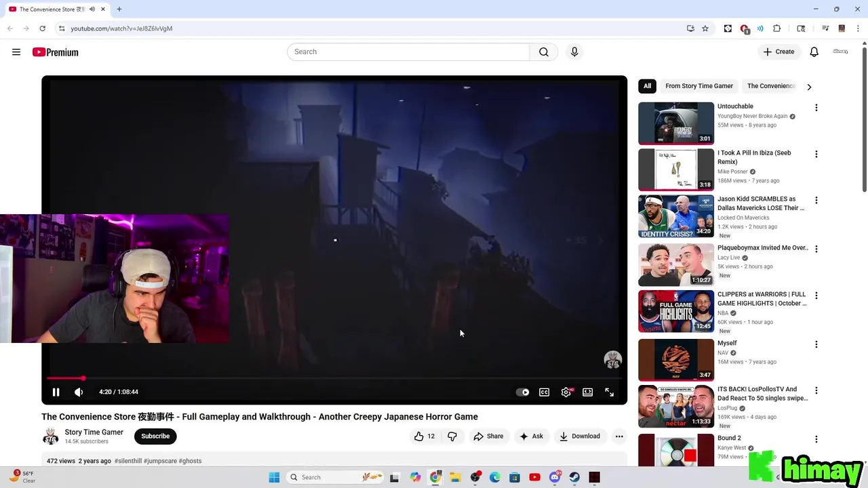Open options for Jason Kidd SCRAMBLES video
This screenshot has width=868, height=488.
(816, 200)
